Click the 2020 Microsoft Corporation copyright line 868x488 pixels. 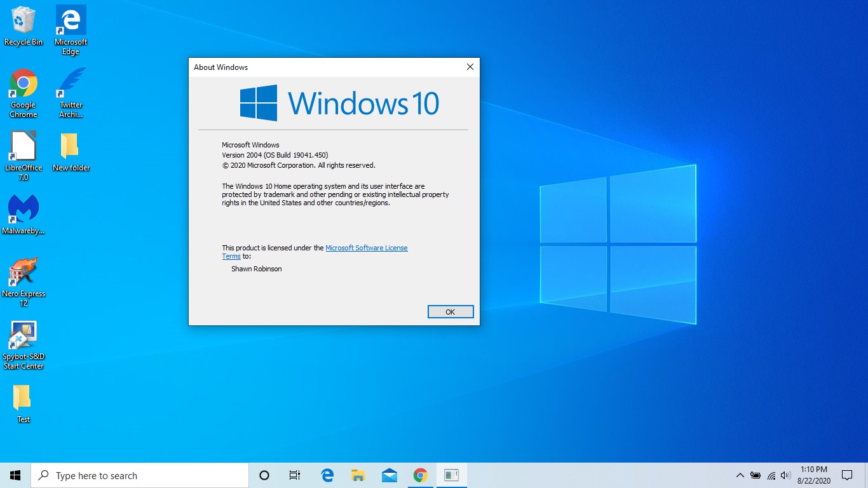(x=299, y=165)
